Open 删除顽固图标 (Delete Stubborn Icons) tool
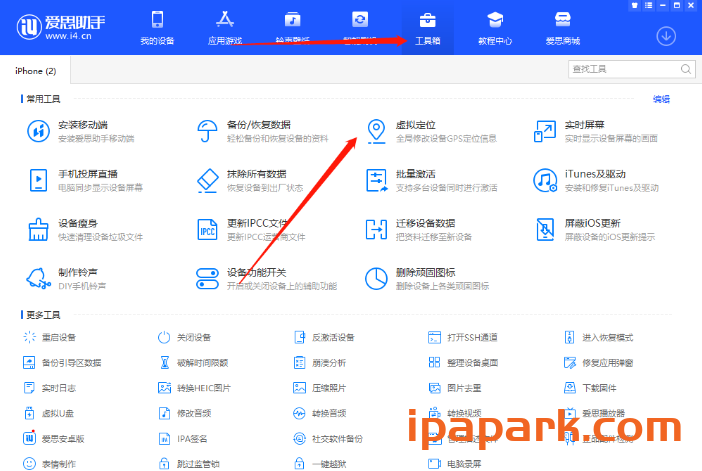 point(427,279)
